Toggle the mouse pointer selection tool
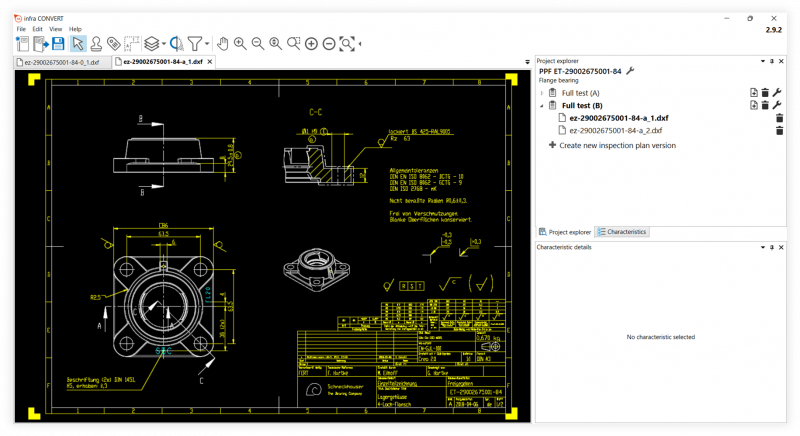 pyautogui.click(x=78, y=44)
